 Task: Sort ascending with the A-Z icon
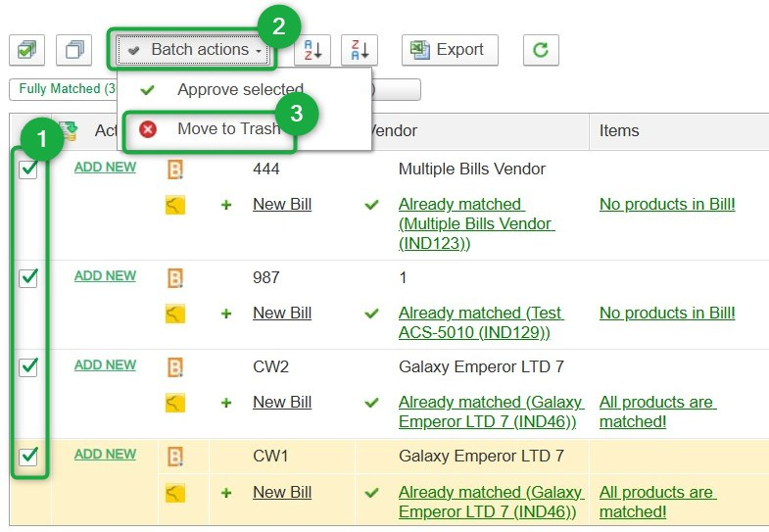pos(312,50)
